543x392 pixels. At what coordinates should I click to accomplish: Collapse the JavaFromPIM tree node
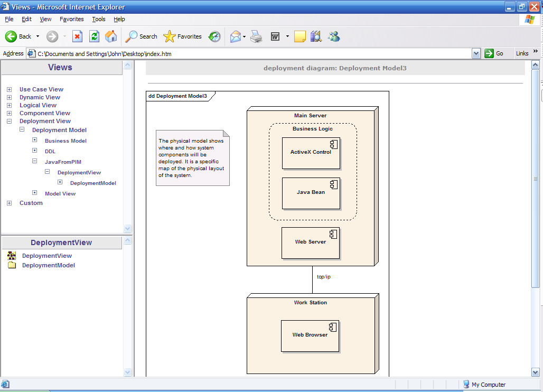pyautogui.click(x=35, y=161)
